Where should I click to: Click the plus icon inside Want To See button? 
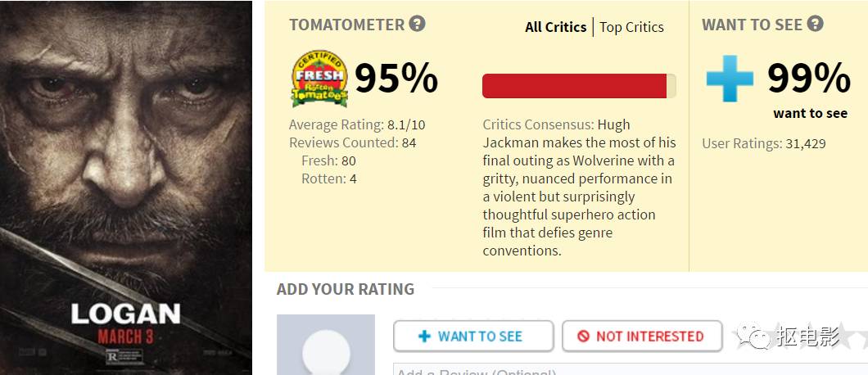tap(424, 336)
